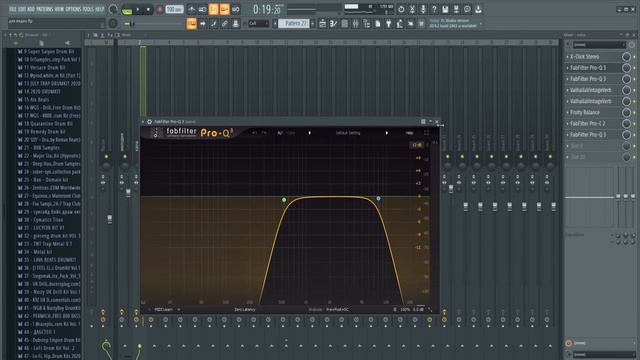Image resolution: width=640 pixels, height=360 pixels.
Task: Click Zero Latency processing mode button
Action: (x=245, y=310)
